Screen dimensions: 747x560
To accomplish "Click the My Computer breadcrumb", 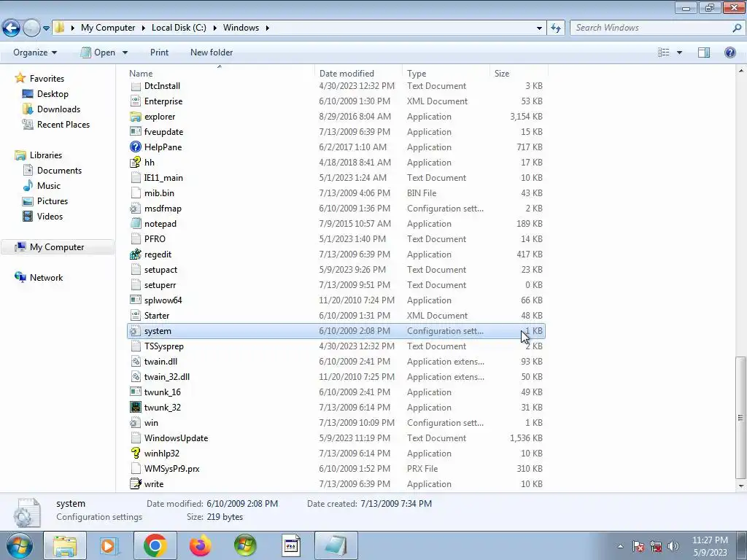I will pos(108,28).
